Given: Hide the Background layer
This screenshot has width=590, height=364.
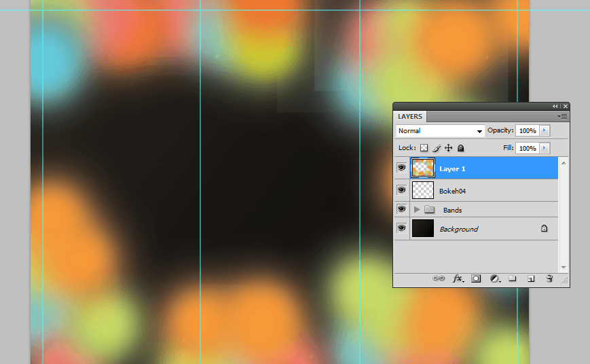Looking at the screenshot, I should [401, 229].
